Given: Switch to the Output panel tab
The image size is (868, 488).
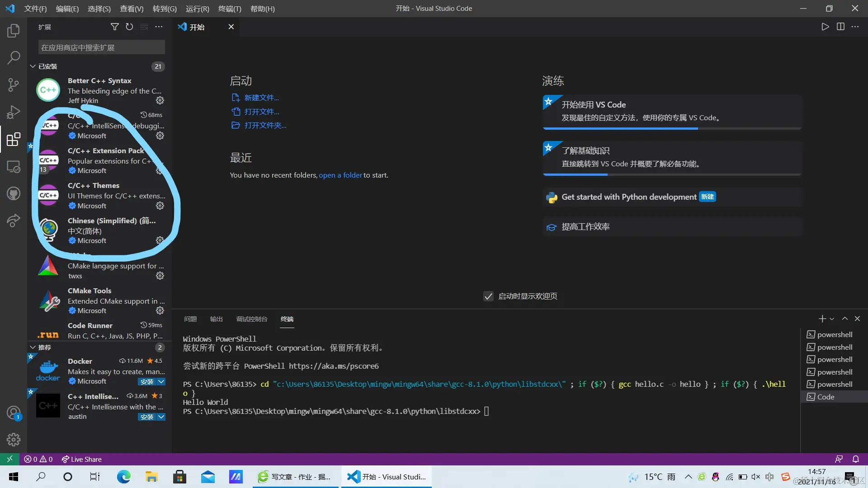Looking at the screenshot, I should (216, 319).
